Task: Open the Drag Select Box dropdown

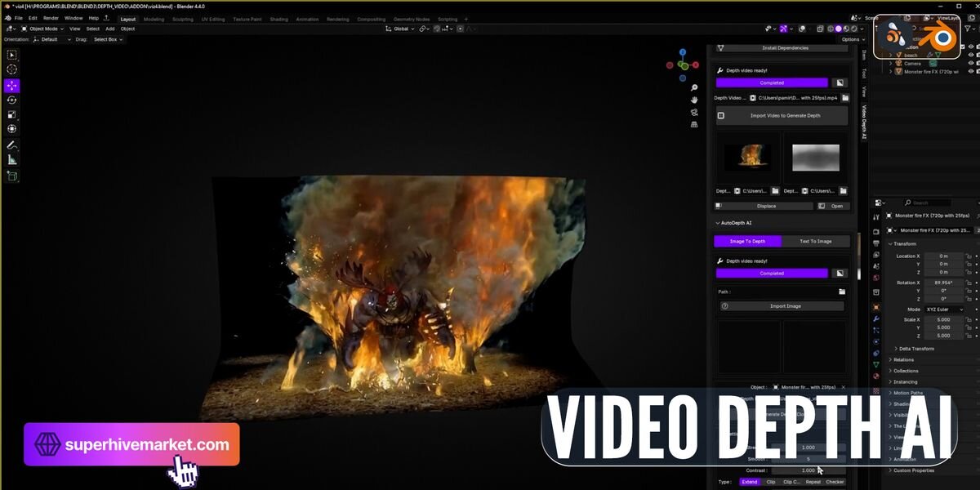Action: (x=107, y=39)
